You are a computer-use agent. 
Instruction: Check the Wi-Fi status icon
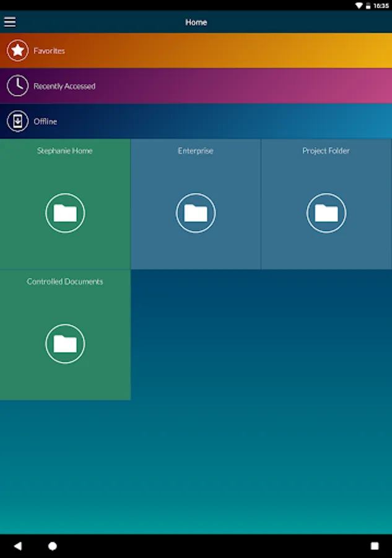click(359, 6)
